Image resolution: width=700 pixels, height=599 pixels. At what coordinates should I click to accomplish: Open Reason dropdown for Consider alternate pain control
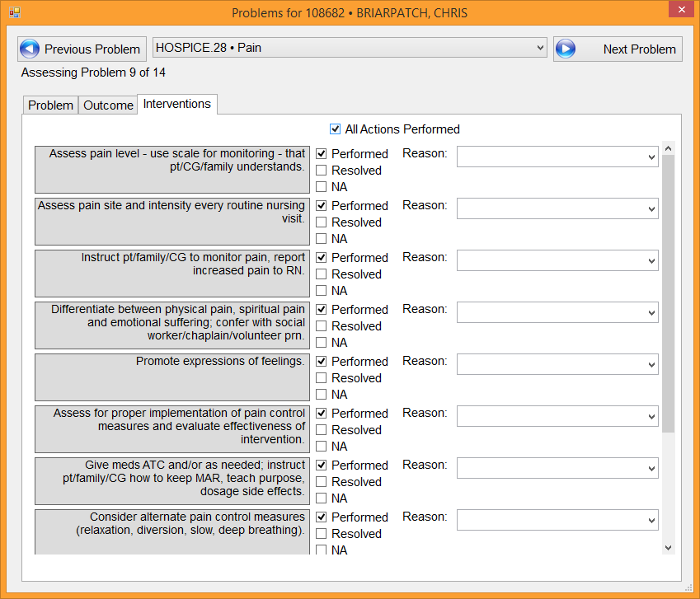557,520
